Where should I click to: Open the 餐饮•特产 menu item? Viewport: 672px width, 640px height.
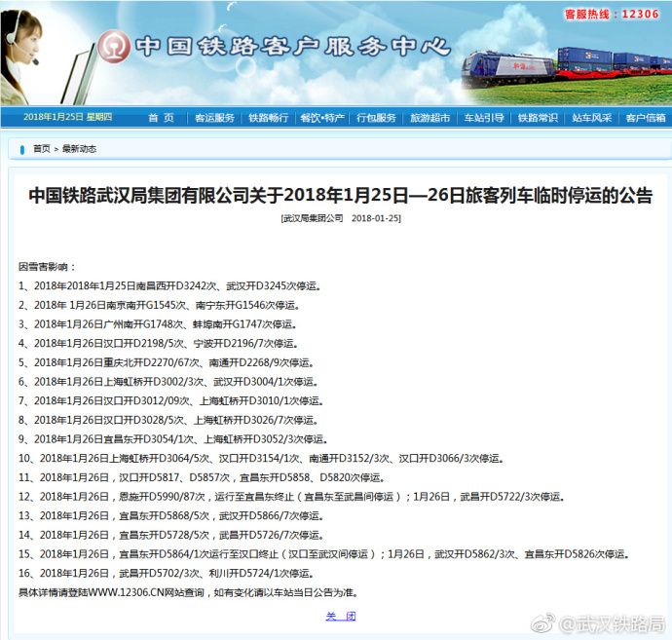pos(322,118)
